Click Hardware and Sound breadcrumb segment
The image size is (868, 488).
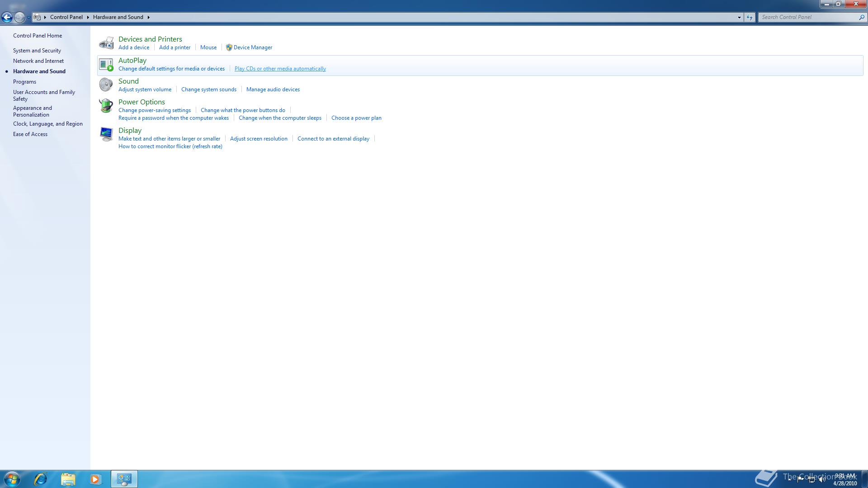[118, 17]
